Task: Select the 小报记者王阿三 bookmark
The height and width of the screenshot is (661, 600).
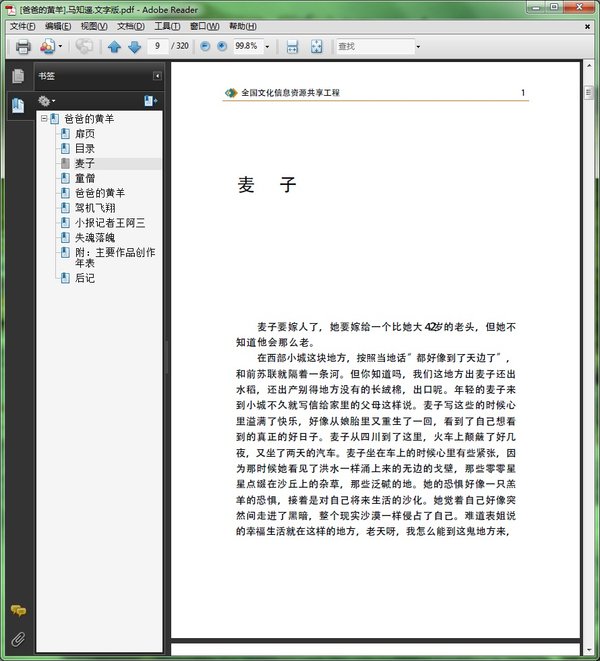Action: click(110, 223)
